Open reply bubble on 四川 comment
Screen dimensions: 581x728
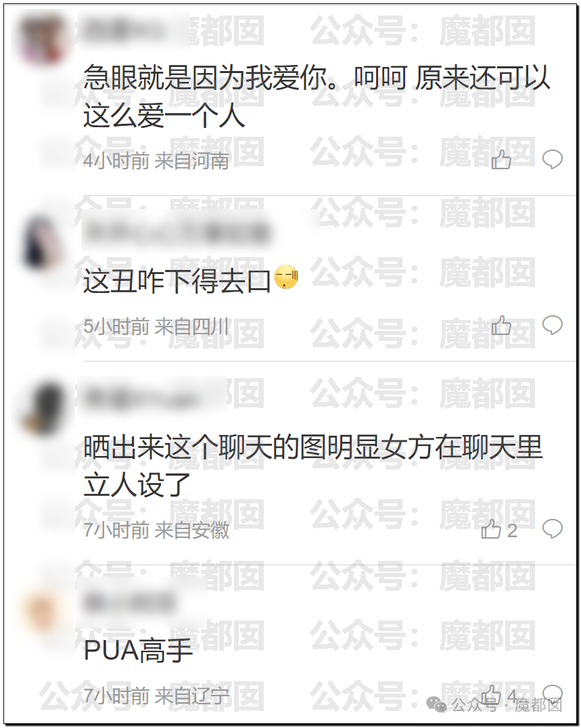[x=552, y=325]
